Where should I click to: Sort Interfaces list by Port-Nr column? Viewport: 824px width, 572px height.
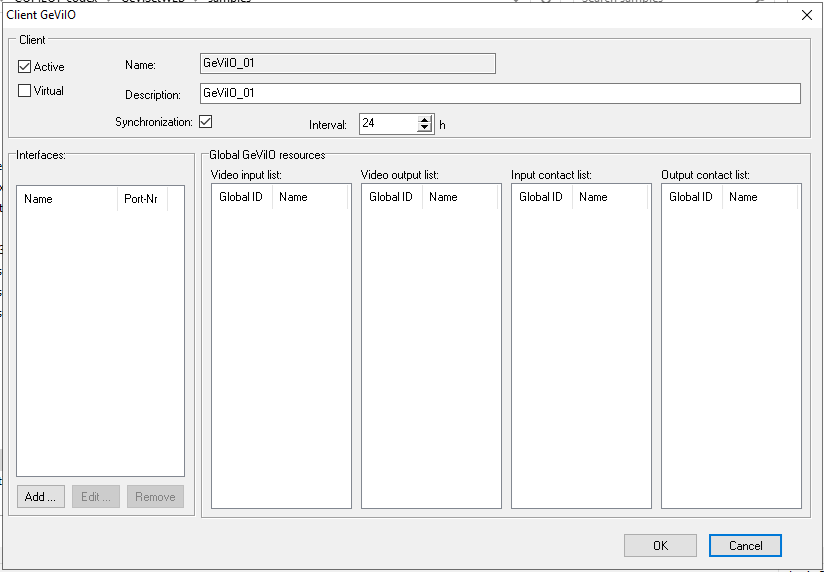click(x=141, y=199)
